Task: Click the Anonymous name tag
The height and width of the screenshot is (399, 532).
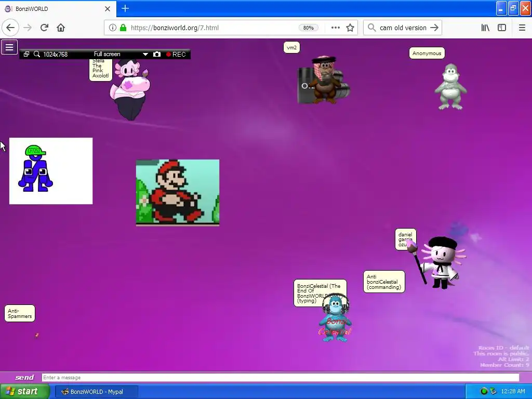Action: (x=427, y=54)
